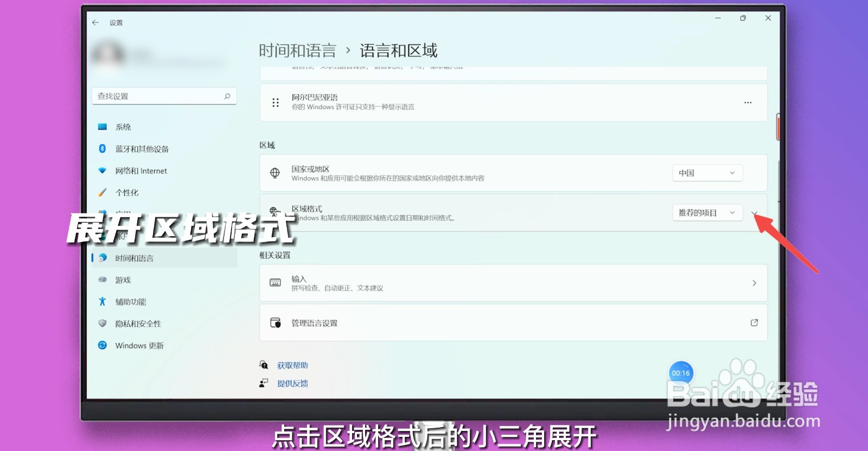Click the 提供反馈 feedback icon
Screen dimensions: 868x451
click(x=264, y=383)
